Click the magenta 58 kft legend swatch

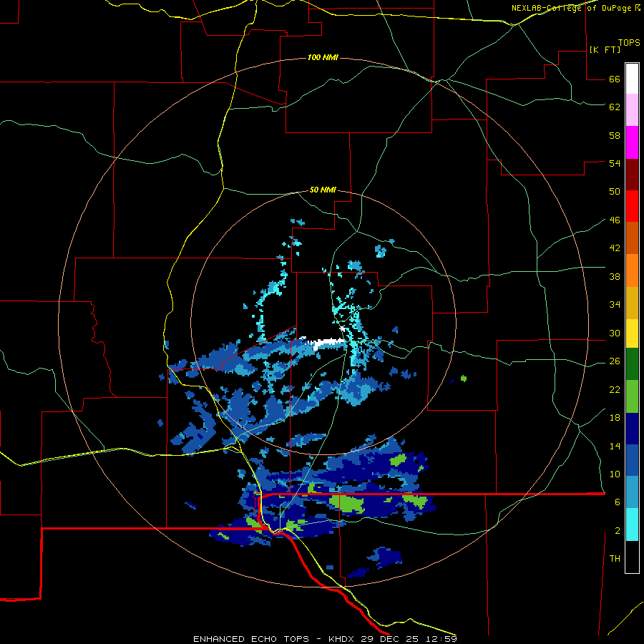coord(632,142)
